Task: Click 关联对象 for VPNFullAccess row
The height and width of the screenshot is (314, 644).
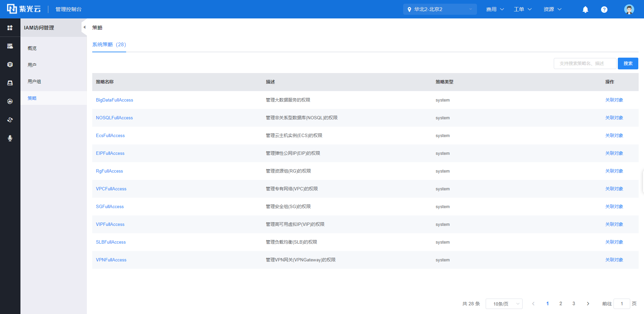Action: coord(614,260)
